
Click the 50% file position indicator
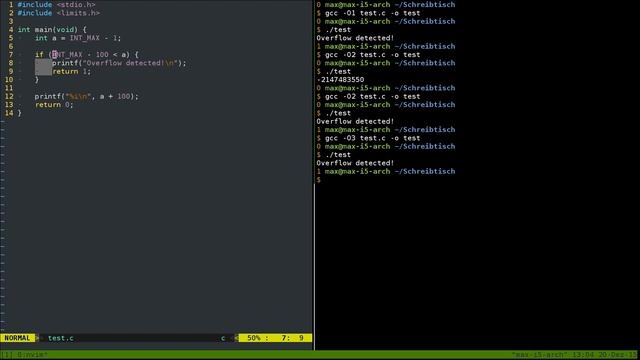(x=254, y=338)
